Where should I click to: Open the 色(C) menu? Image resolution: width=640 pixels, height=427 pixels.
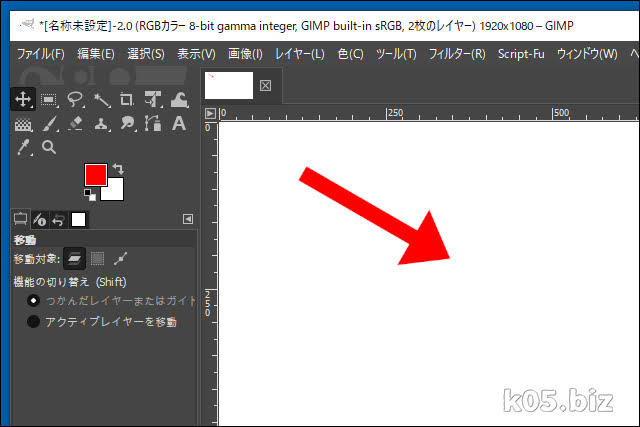click(350, 54)
